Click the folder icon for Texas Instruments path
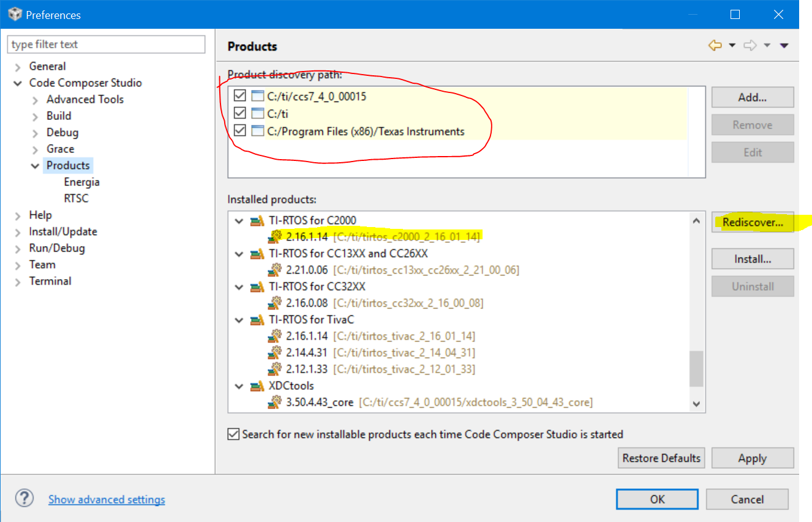812x522 pixels. (x=257, y=131)
